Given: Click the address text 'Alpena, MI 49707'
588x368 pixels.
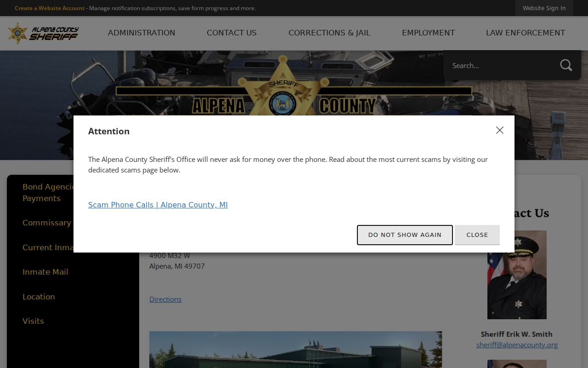Looking at the screenshot, I should point(177,266).
